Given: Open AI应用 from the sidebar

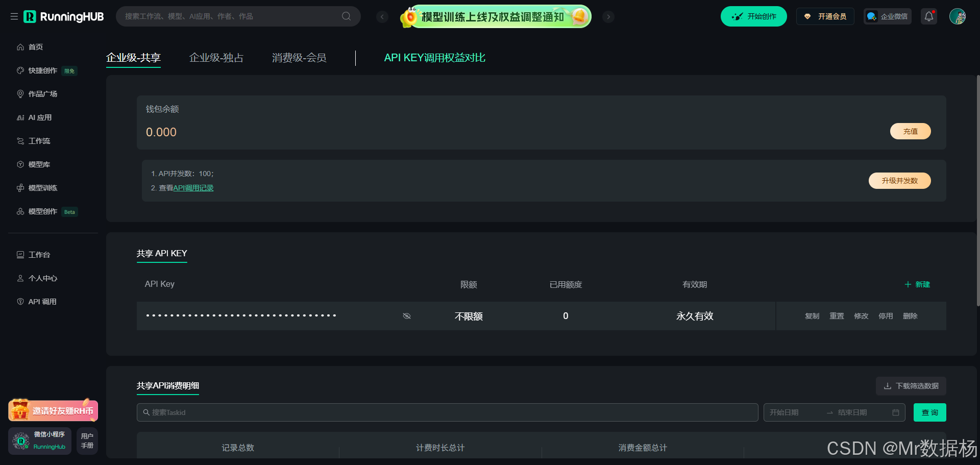Looking at the screenshot, I should pyautogui.click(x=20, y=117).
